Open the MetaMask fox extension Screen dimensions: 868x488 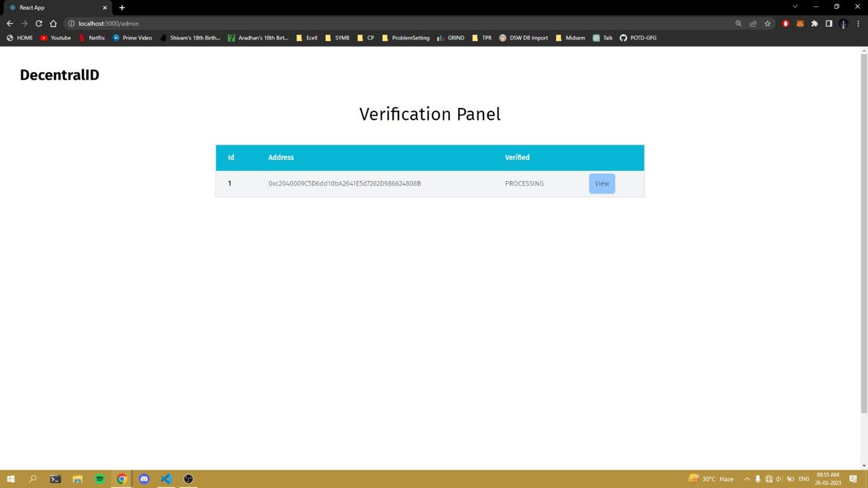click(x=800, y=23)
